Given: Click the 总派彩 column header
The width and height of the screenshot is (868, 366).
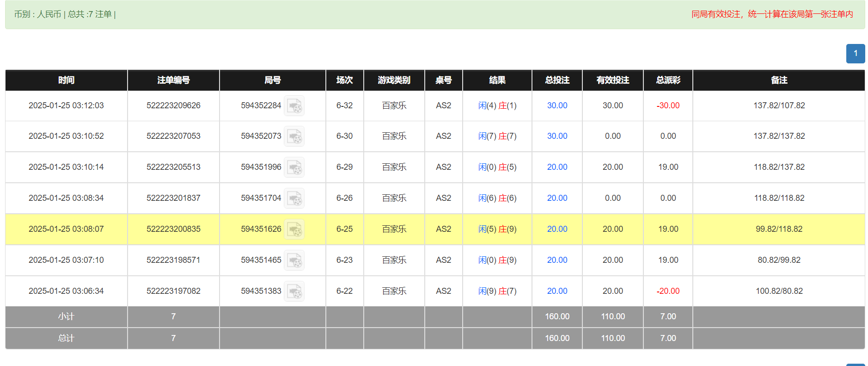Looking at the screenshot, I should click(x=668, y=80).
